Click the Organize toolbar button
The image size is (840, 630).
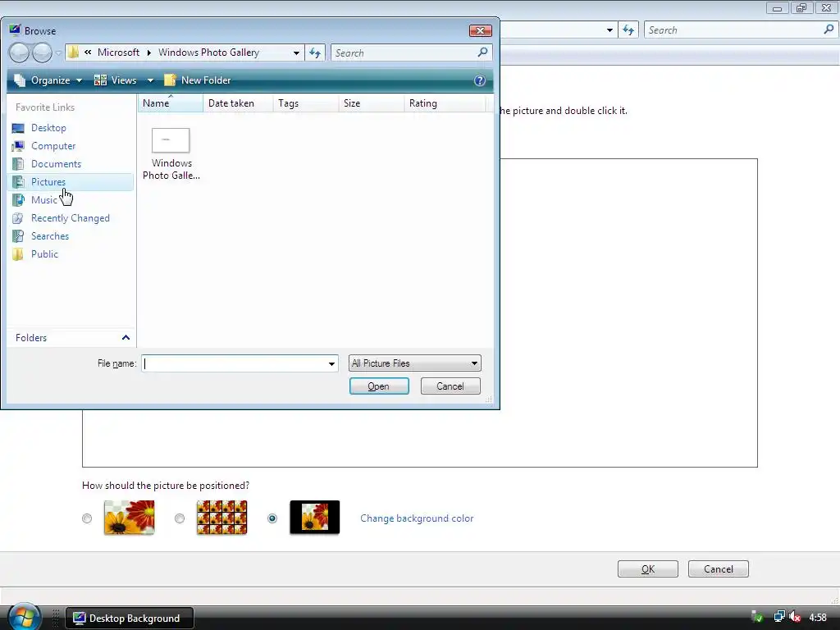click(48, 80)
